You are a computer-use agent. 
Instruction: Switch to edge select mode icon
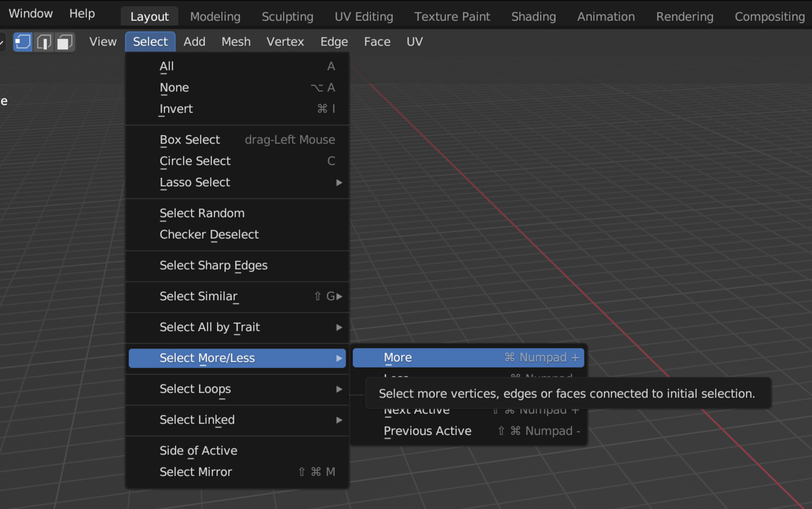point(44,42)
